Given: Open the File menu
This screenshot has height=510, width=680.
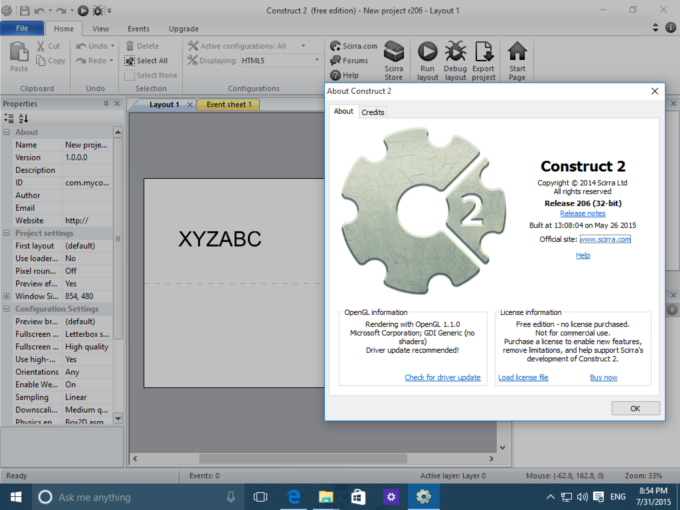Looking at the screenshot, I should pos(22,28).
